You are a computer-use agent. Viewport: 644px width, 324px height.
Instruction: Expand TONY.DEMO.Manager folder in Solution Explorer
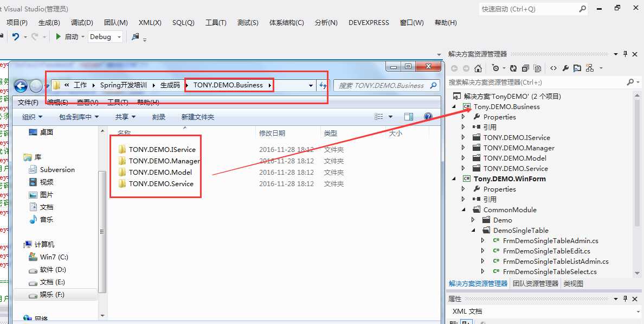463,148
